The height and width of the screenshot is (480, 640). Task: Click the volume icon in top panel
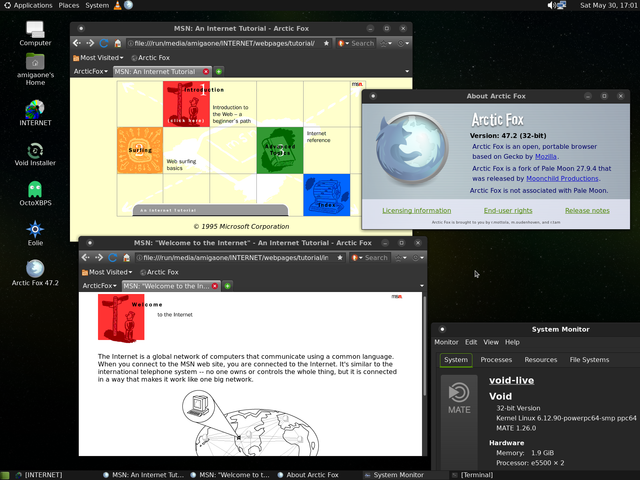(551, 5)
